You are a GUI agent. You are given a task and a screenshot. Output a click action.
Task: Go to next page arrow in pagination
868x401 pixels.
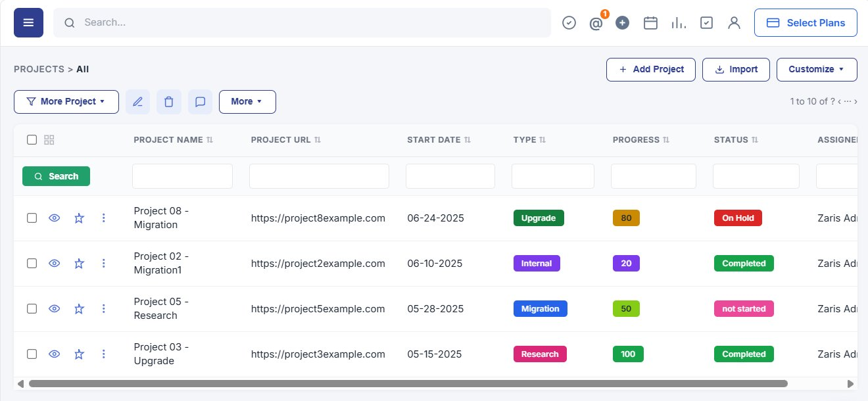[x=856, y=102]
